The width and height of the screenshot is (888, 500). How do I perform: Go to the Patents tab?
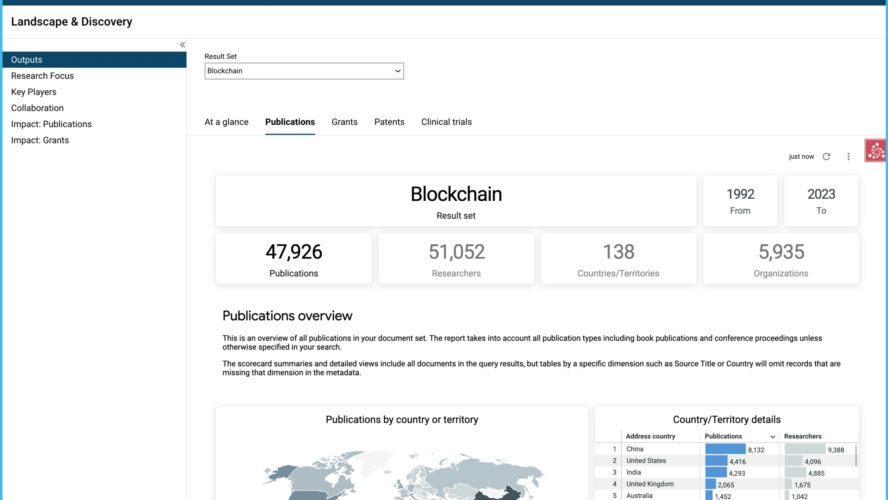(x=389, y=122)
